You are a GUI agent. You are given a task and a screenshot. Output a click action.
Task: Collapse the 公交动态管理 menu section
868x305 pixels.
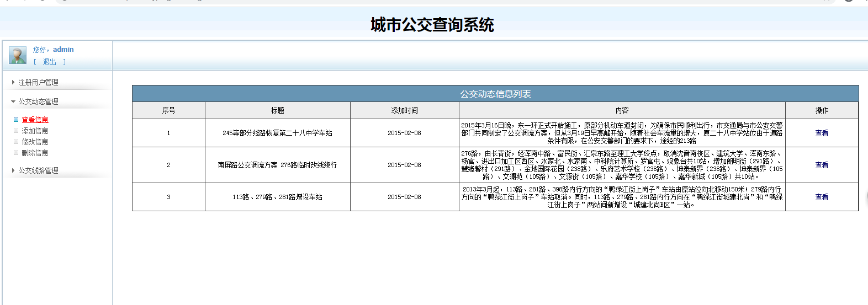click(38, 101)
